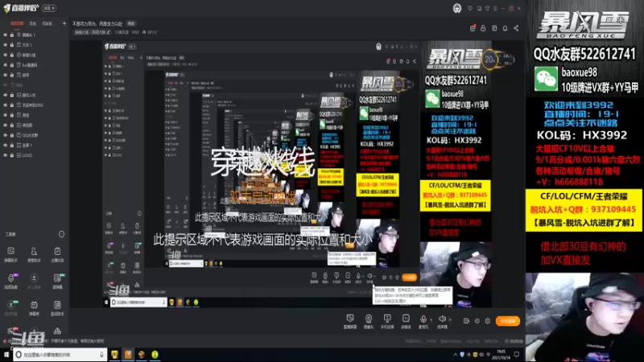Add a camera source from the bottom bar

tap(369, 321)
